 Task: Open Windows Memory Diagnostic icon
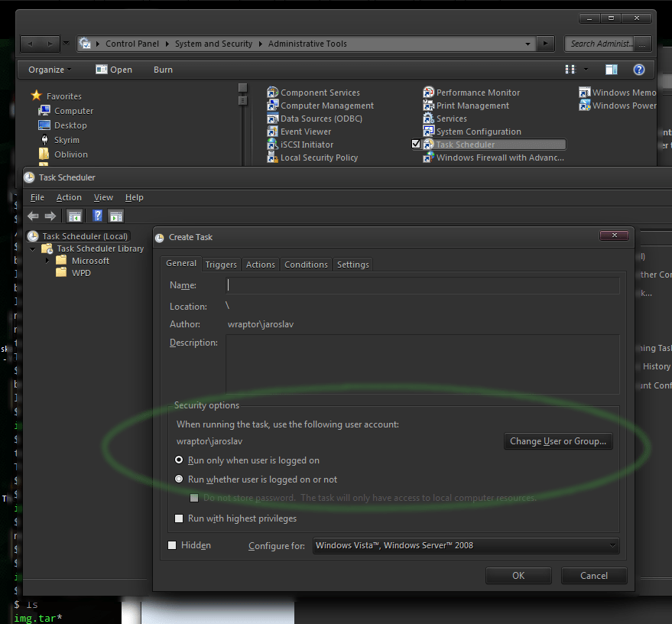tap(585, 92)
